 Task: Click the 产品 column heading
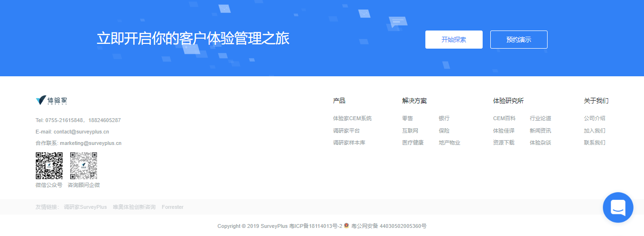pos(339,101)
